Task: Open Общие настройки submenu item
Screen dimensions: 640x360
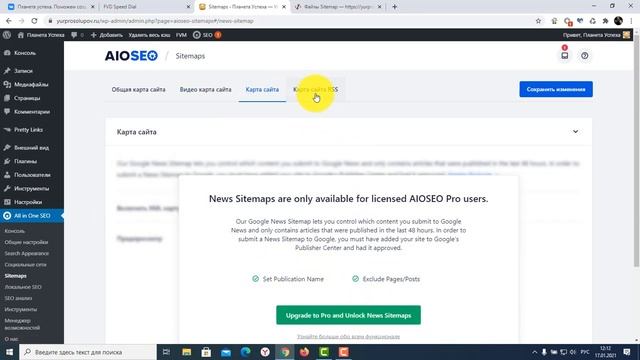Action: pos(26,242)
